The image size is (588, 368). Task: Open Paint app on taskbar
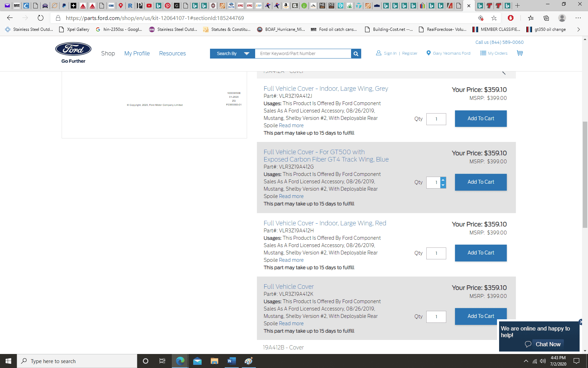(x=248, y=361)
